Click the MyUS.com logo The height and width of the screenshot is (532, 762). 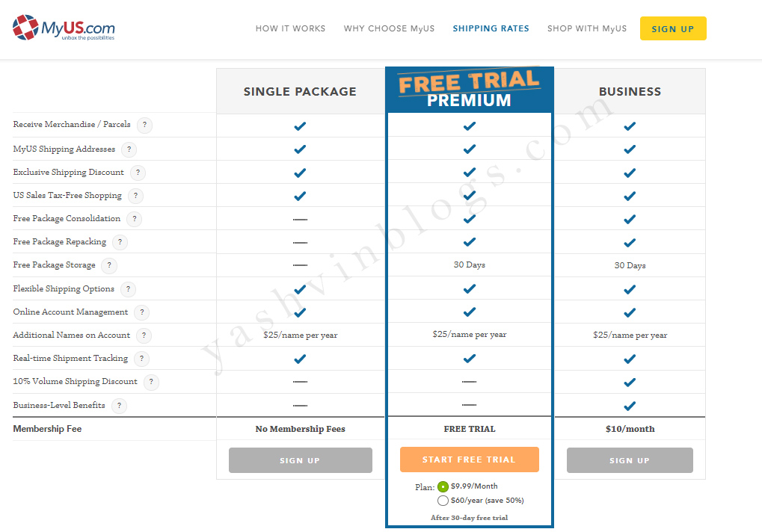[64, 28]
